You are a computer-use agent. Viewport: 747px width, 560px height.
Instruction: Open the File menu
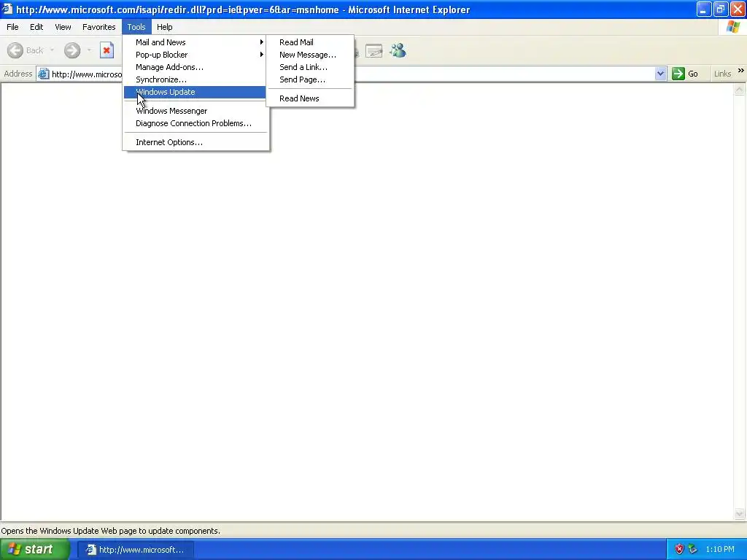12,27
